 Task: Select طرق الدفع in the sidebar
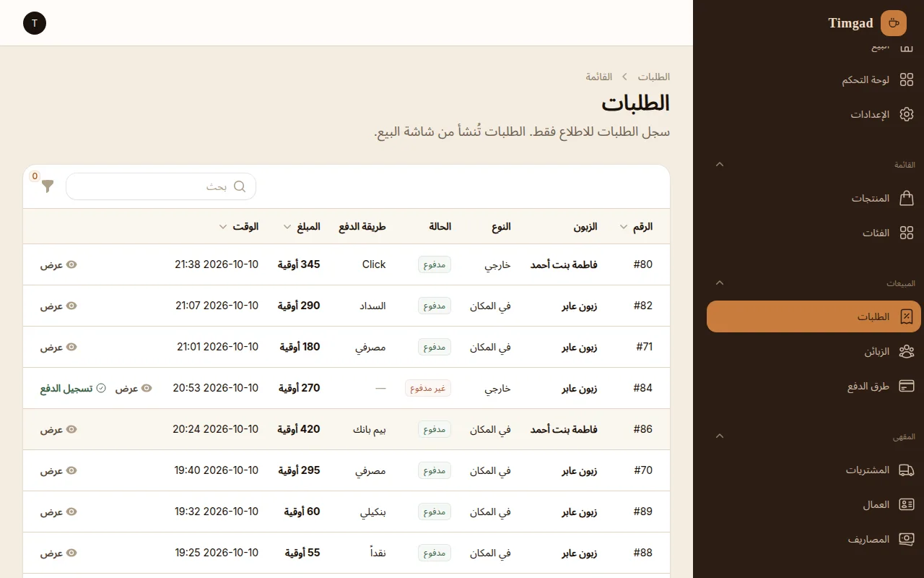click(814, 386)
